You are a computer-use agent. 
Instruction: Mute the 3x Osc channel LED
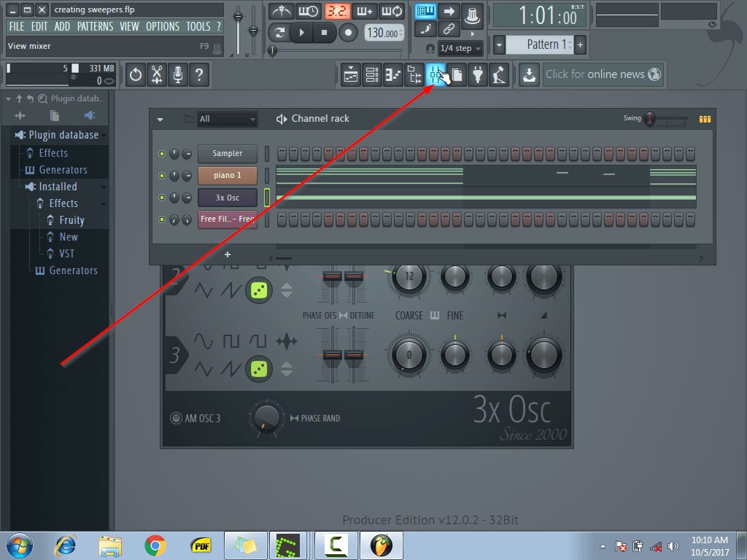pos(162,198)
